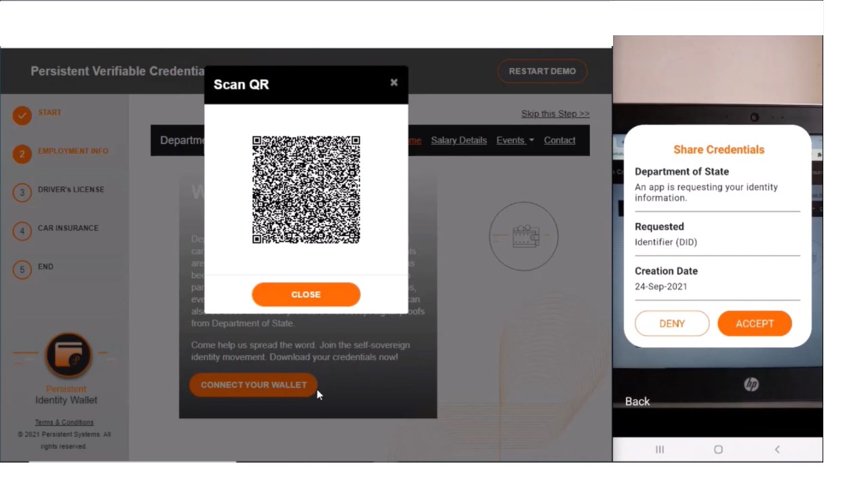Select step 4 Car Insurance circle

click(x=22, y=231)
